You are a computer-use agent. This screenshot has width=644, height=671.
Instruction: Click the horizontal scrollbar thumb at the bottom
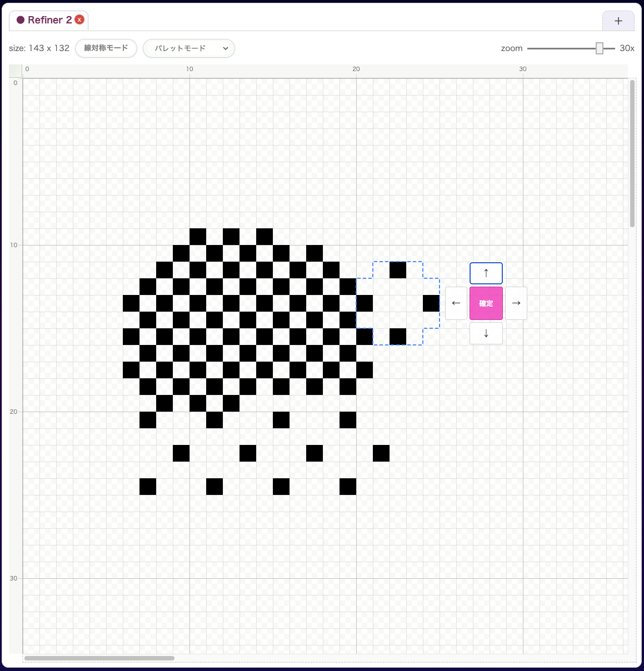click(x=99, y=658)
